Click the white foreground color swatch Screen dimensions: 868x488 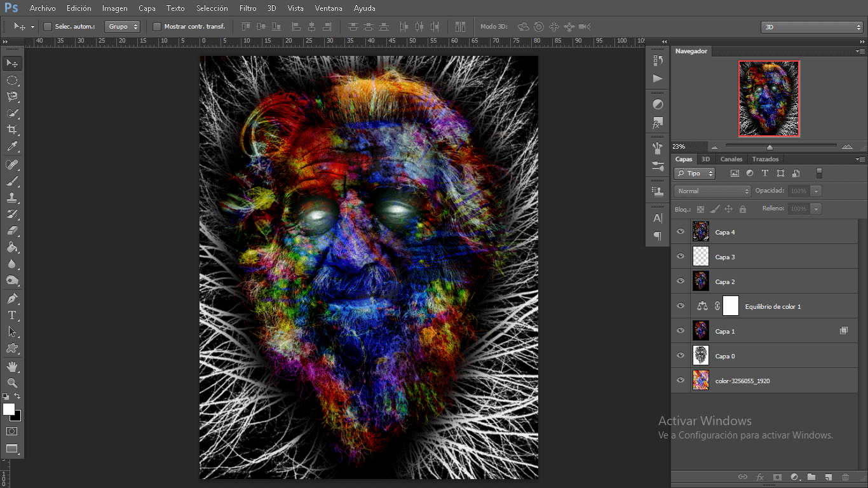(9, 410)
